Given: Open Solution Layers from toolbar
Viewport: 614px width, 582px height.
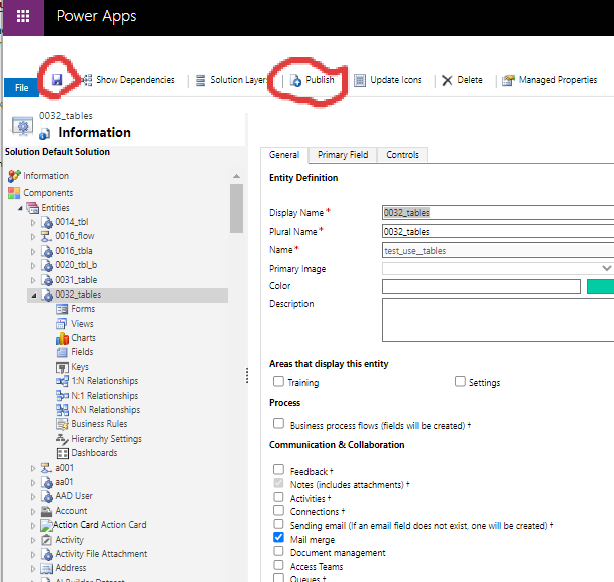Looking at the screenshot, I should click(201, 80).
